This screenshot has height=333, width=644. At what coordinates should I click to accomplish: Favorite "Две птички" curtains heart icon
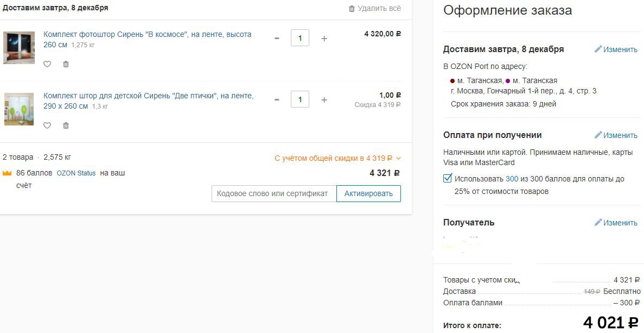click(47, 125)
